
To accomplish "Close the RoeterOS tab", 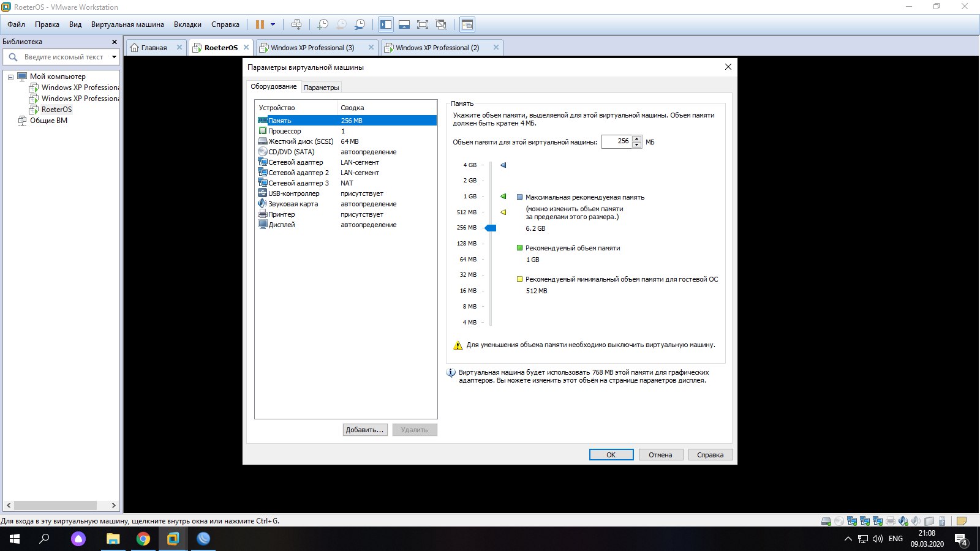I will click(x=246, y=47).
